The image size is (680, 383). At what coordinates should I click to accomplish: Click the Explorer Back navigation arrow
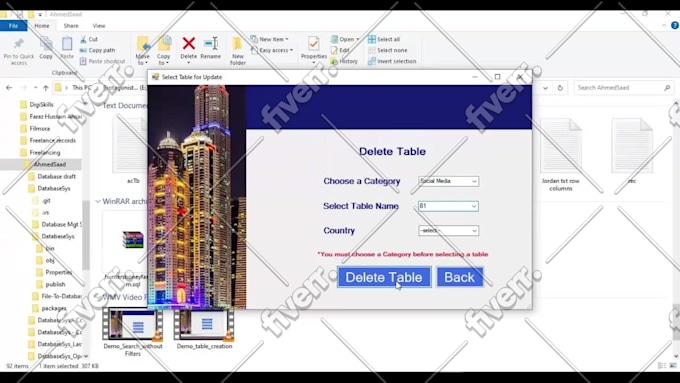9,88
